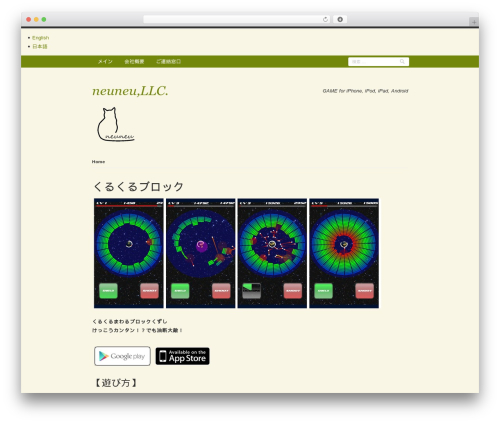500x423 pixels.
Task: Click the round browser toolbar button beside reload
Action: 340,19
